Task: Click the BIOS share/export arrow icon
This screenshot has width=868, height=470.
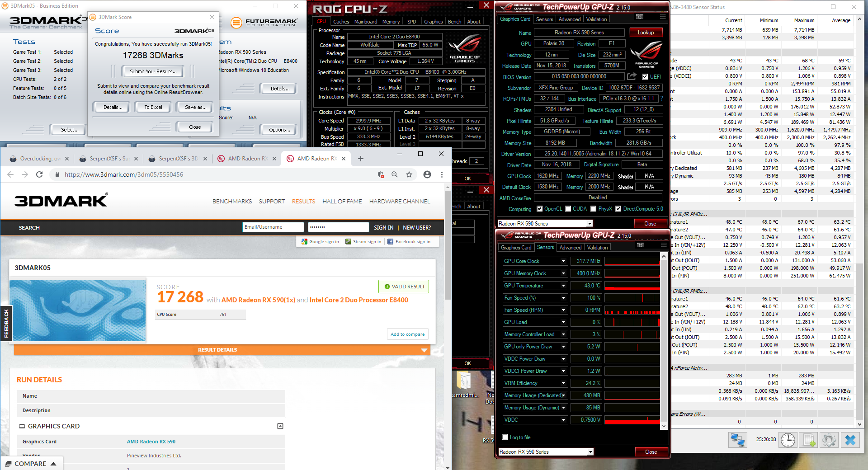Action: pos(632,76)
